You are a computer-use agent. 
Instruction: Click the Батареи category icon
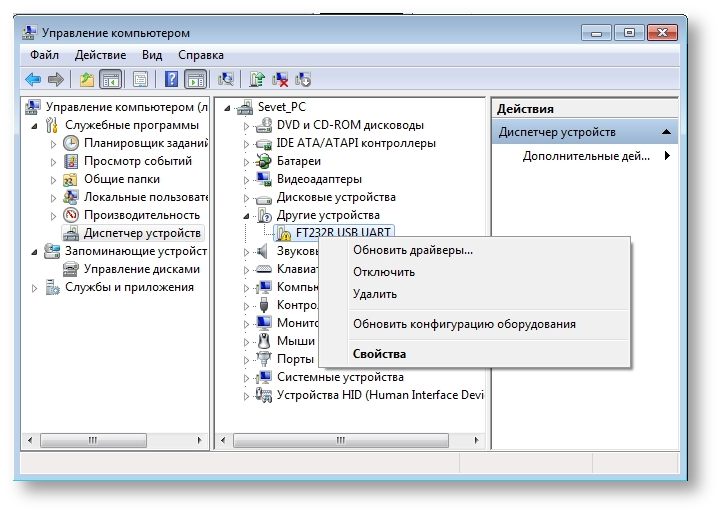tap(263, 161)
